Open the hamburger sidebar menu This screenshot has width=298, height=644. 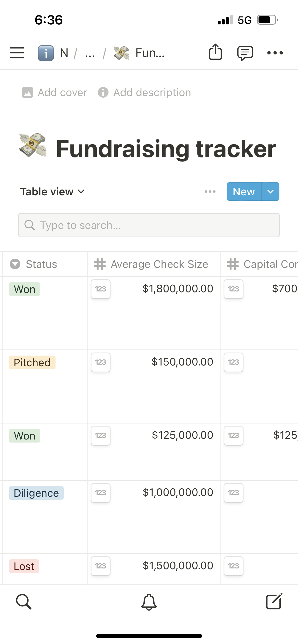point(17,53)
